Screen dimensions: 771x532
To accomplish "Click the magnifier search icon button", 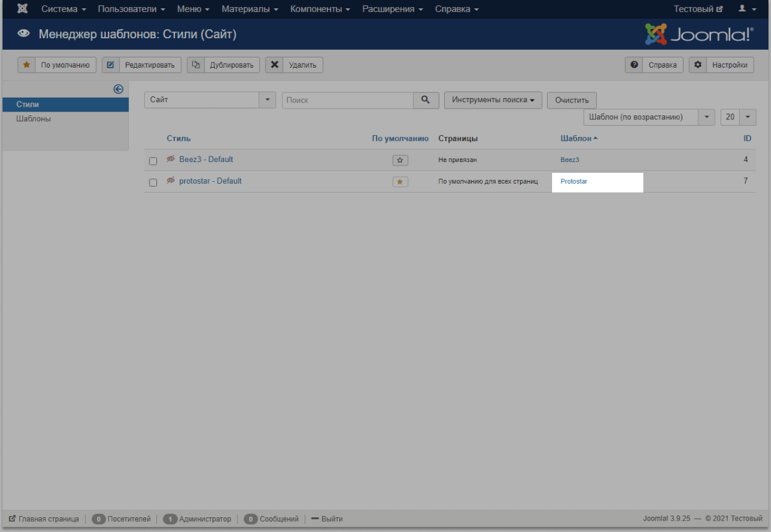I will [426, 100].
